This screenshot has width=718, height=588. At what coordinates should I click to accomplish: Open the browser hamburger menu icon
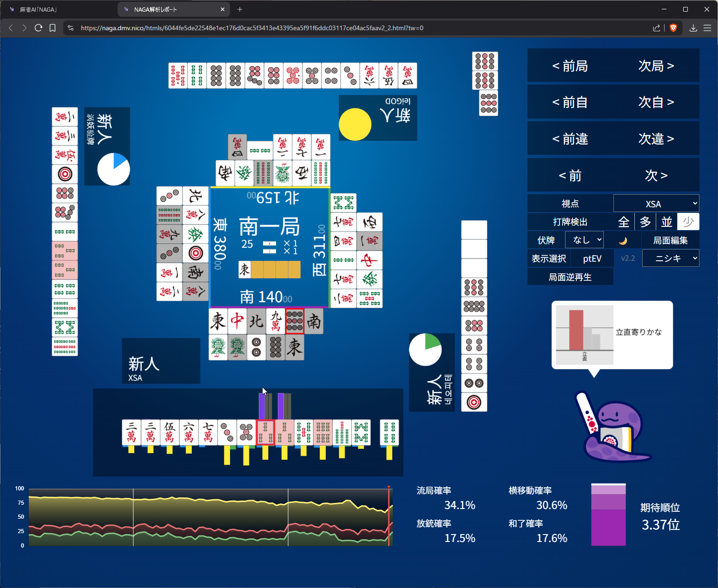[x=707, y=28]
